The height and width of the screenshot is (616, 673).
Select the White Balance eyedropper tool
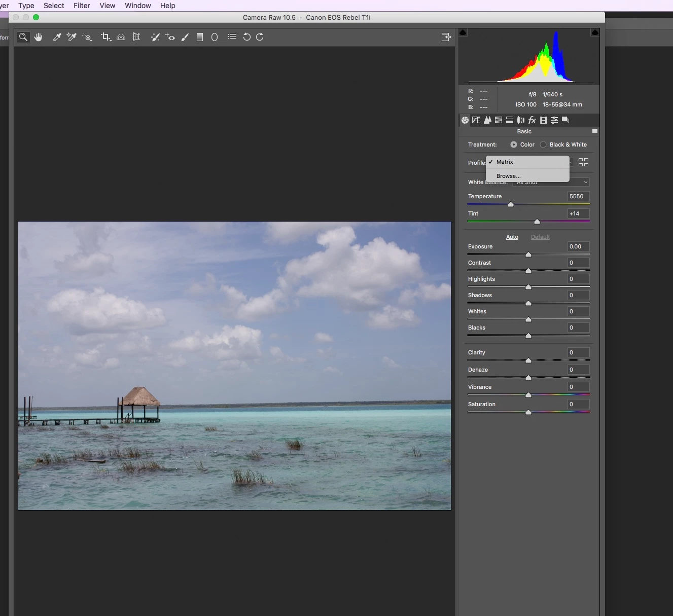[x=57, y=37]
